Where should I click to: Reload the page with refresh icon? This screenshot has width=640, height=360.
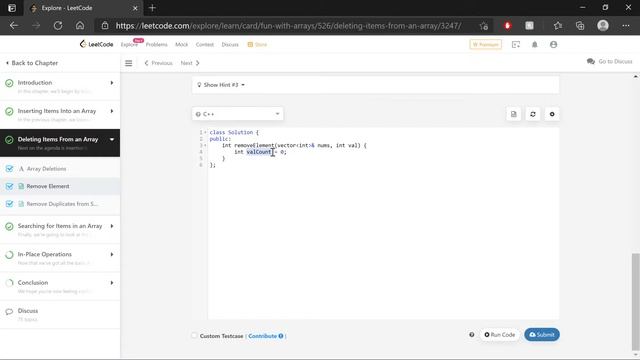point(58,26)
